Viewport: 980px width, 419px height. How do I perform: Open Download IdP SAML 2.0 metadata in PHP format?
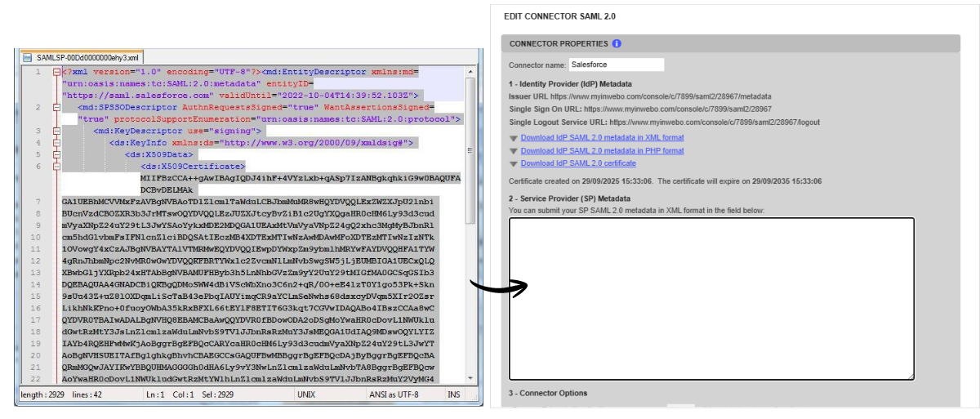pyautogui.click(x=602, y=151)
